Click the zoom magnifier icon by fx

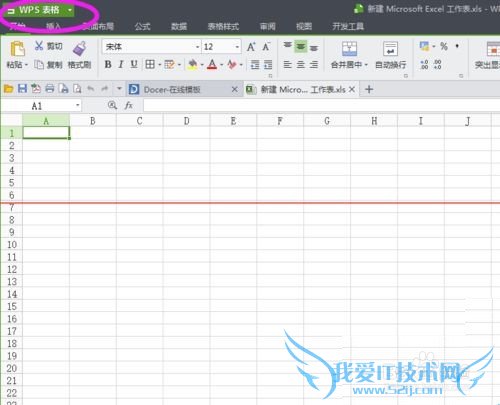[112, 106]
